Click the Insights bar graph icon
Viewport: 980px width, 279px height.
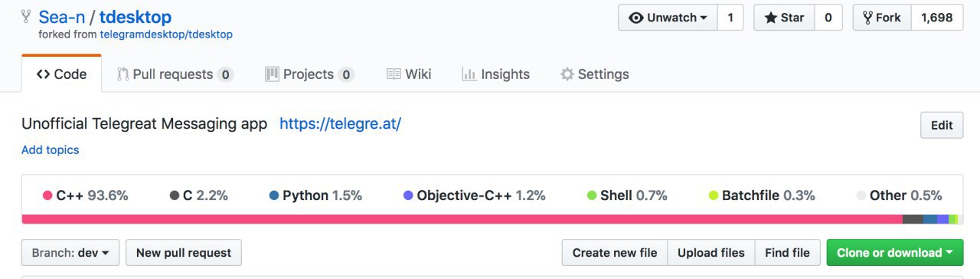[469, 74]
